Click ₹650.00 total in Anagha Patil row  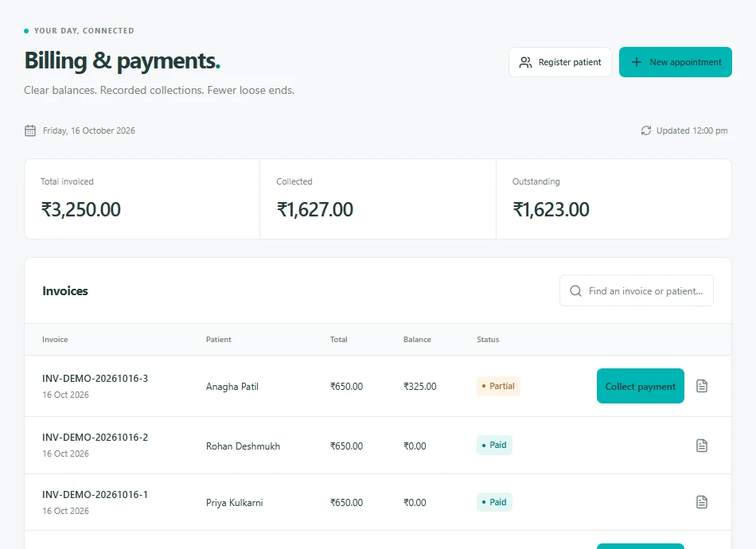(346, 387)
